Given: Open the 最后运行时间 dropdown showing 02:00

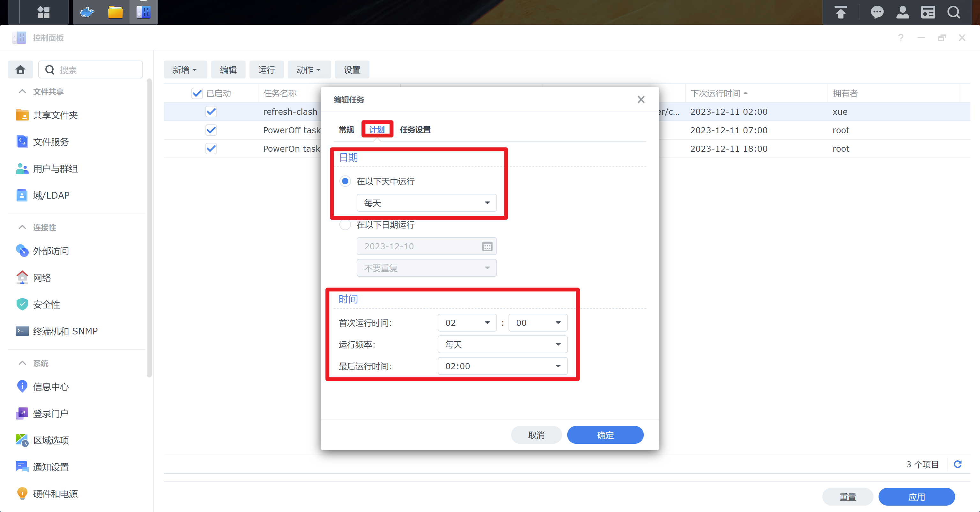Looking at the screenshot, I should click(502, 366).
